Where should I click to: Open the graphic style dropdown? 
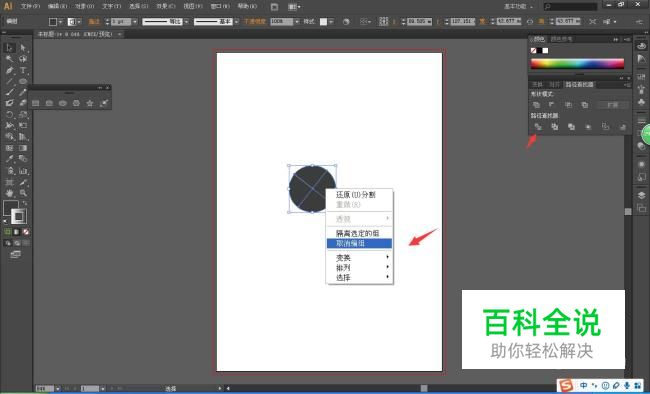point(331,22)
